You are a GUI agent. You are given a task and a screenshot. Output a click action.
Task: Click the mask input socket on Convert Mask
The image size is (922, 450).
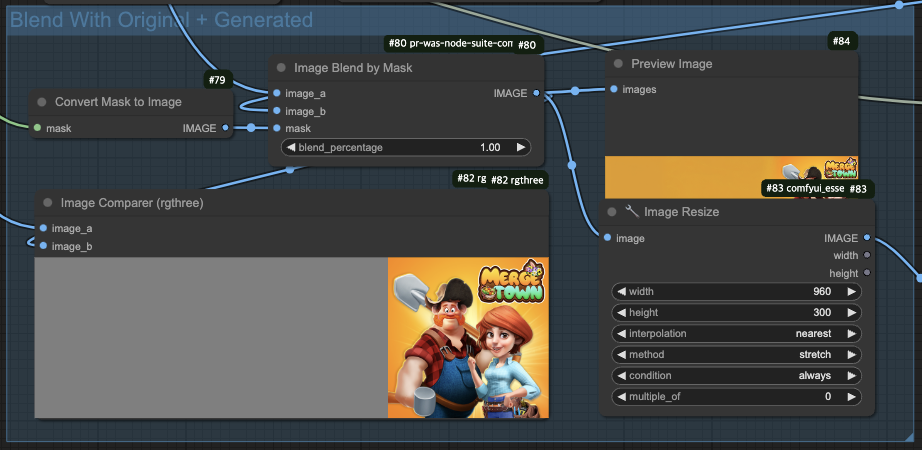click(x=38, y=128)
